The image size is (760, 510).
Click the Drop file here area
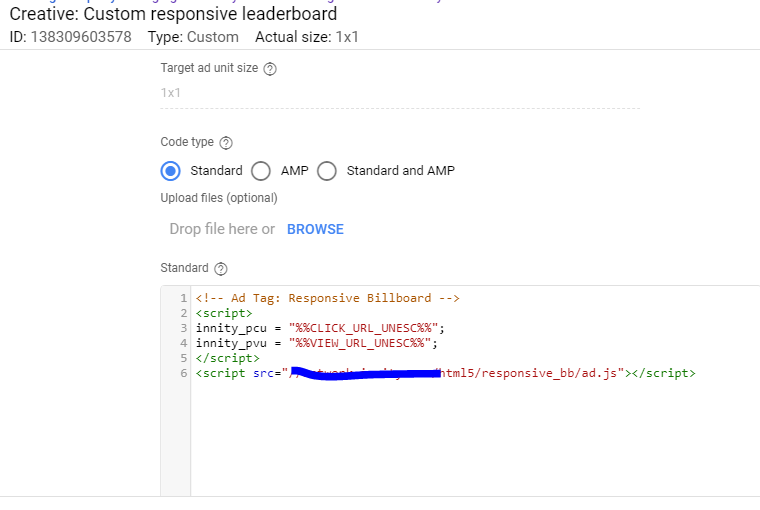[x=222, y=229]
